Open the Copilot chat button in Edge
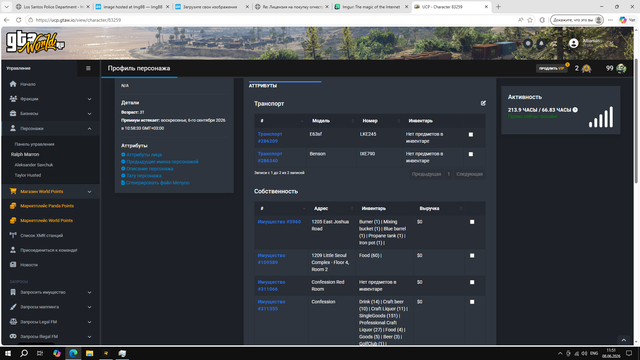The height and width of the screenshot is (360, 640). tap(627, 20)
